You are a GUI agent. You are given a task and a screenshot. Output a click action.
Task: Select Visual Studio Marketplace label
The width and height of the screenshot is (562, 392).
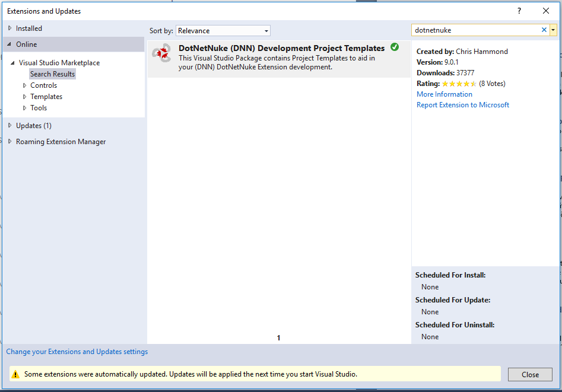[x=59, y=63]
